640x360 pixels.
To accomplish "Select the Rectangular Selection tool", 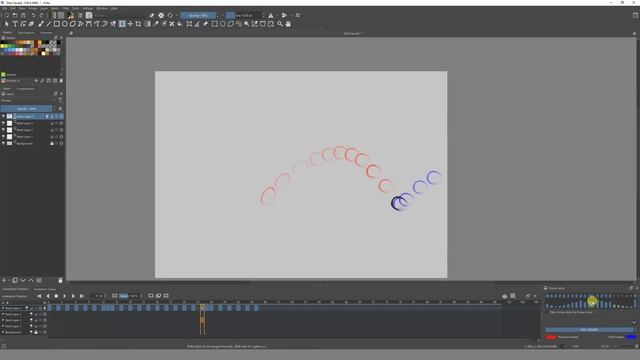I will (215, 24).
